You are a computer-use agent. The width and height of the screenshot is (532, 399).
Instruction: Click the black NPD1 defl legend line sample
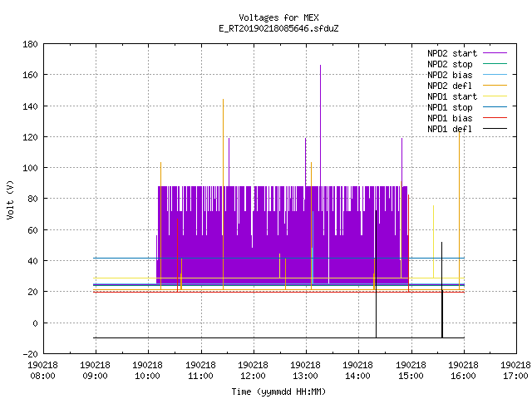tap(495, 129)
